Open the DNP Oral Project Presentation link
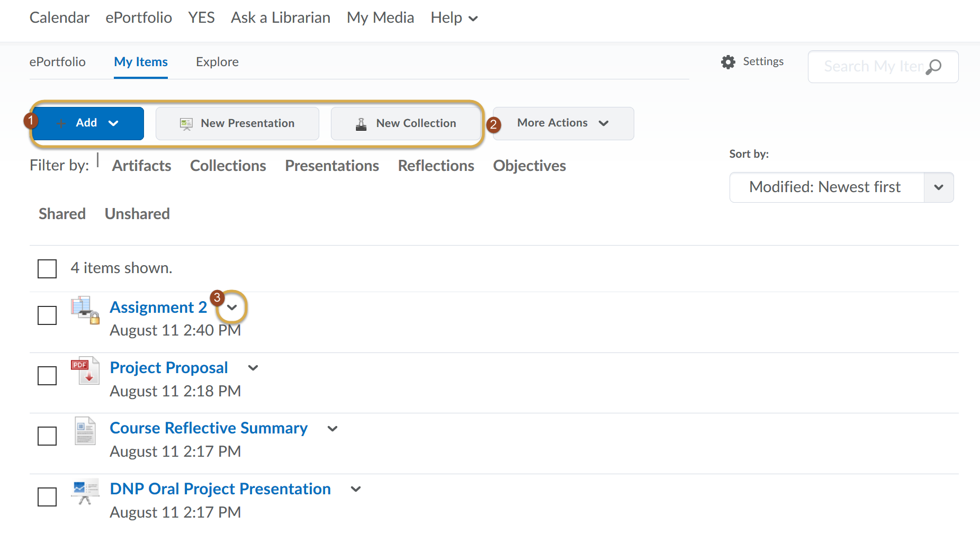This screenshot has width=980, height=543. tap(220, 489)
